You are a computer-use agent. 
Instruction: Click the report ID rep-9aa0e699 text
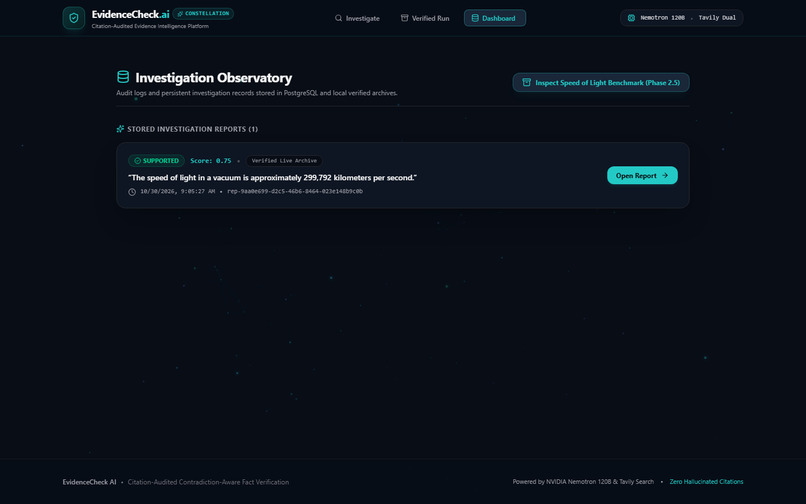(295, 191)
